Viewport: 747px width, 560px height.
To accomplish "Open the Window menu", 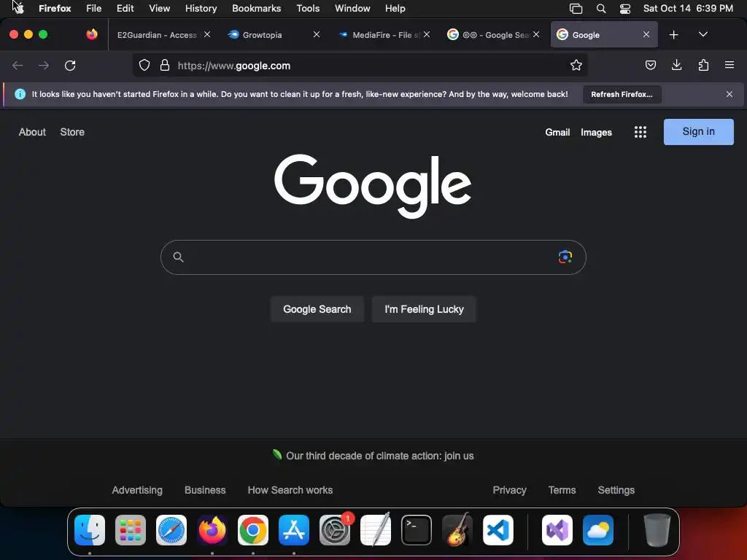I will pyautogui.click(x=352, y=8).
